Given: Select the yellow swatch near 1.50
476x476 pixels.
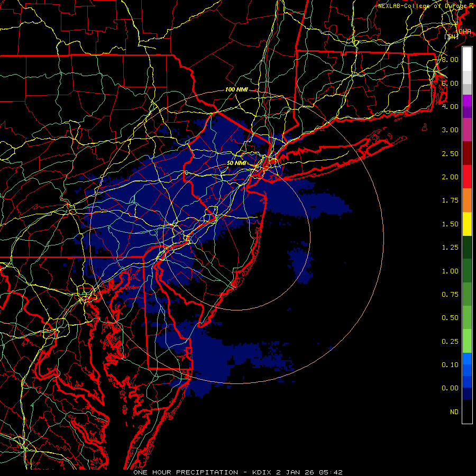Looking at the screenshot, I should pyautogui.click(x=467, y=224).
